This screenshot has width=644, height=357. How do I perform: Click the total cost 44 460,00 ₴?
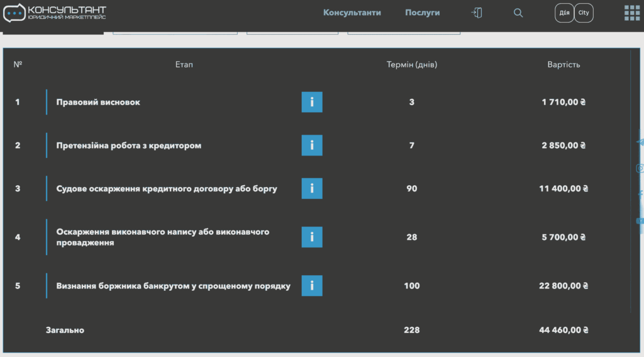[563, 330]
